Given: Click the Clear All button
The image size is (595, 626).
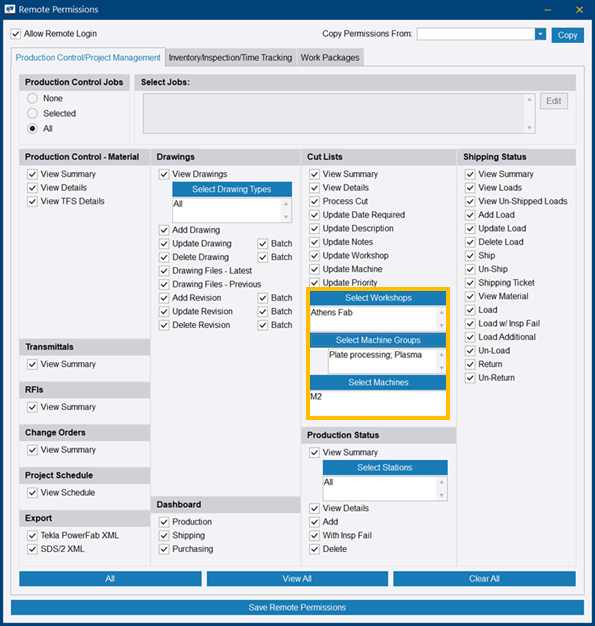Looking at the screenshot, I should click(484, 578).
